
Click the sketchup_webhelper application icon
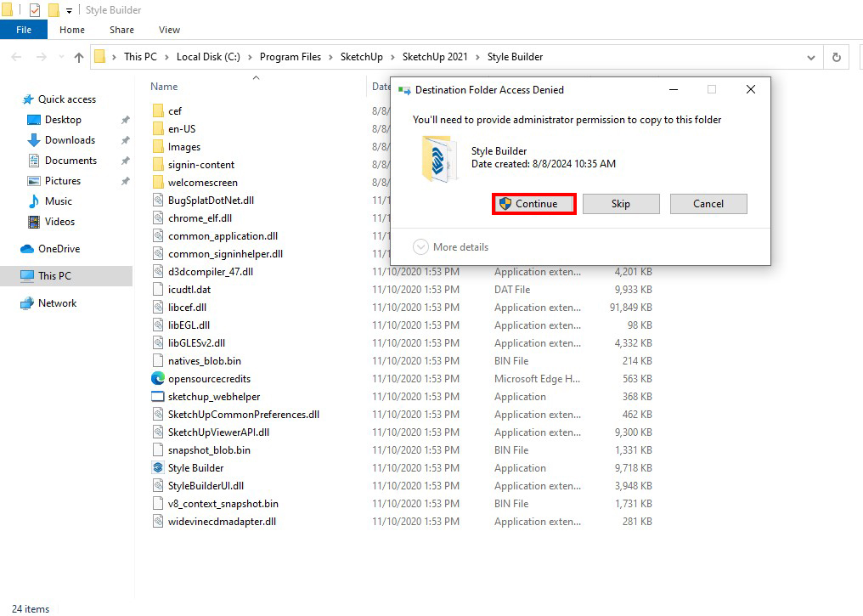[158, 397]
